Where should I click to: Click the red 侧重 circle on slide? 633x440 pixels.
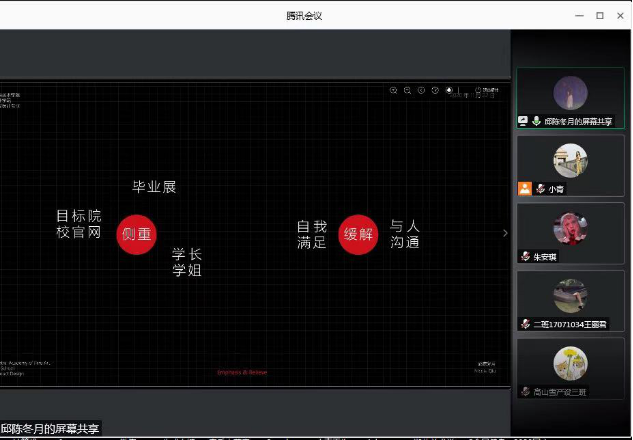pyautogui.click(x=137, y=235)
